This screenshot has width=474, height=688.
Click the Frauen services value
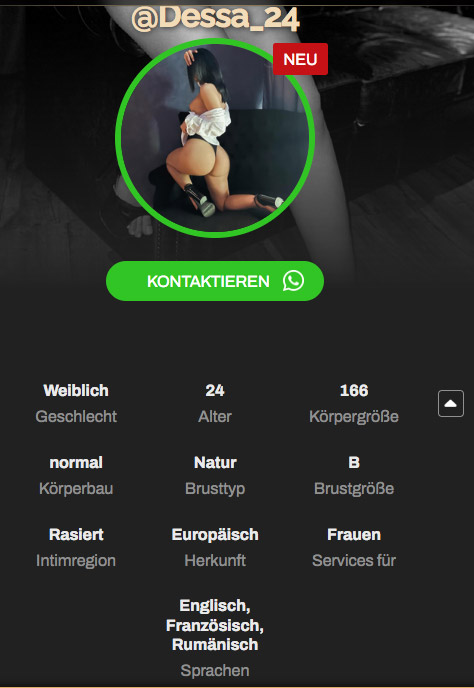354,534
